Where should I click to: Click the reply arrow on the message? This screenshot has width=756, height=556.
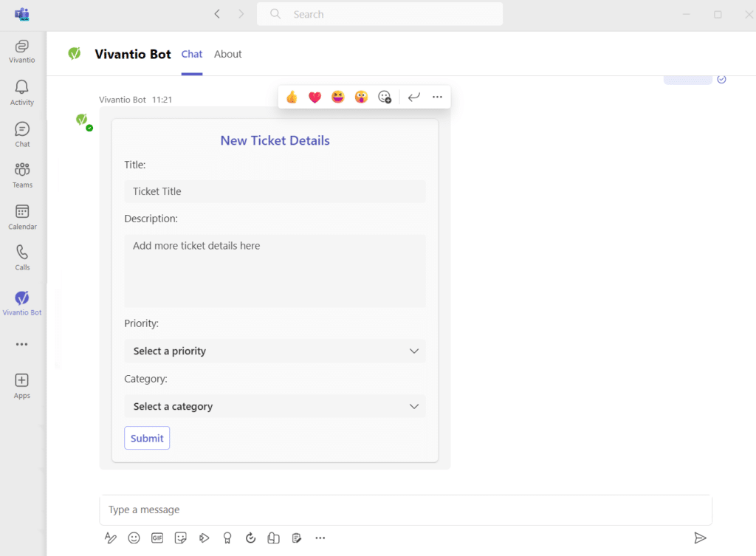tap(414, 97)
